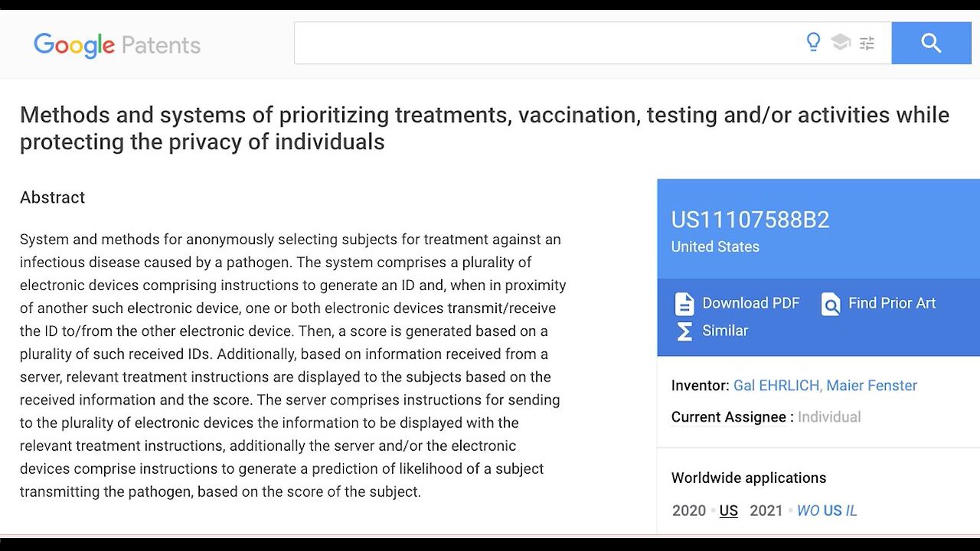Open the 2021 US application link
The height and width of the screenshot is (551, 980).
pyautogui.click(x=832, y=510)
